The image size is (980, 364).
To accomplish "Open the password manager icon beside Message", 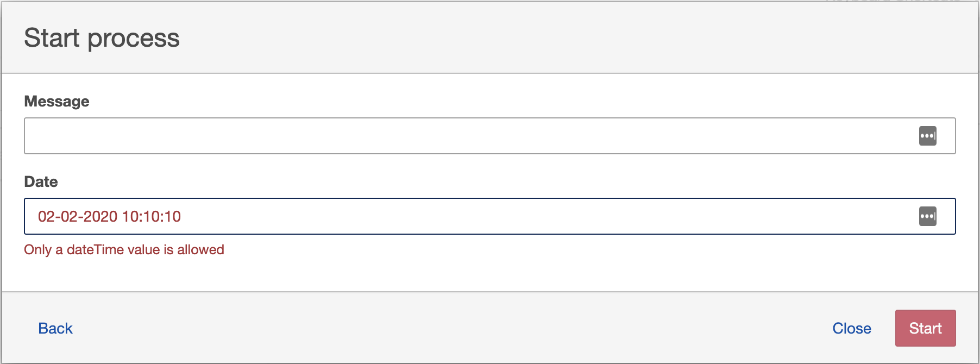I will [x=927, y=136].
